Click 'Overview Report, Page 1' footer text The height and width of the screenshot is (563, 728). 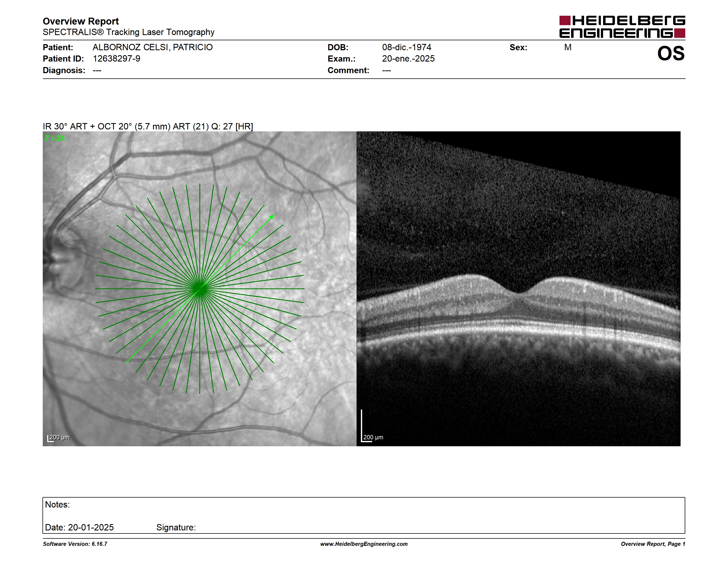[653, 544]
